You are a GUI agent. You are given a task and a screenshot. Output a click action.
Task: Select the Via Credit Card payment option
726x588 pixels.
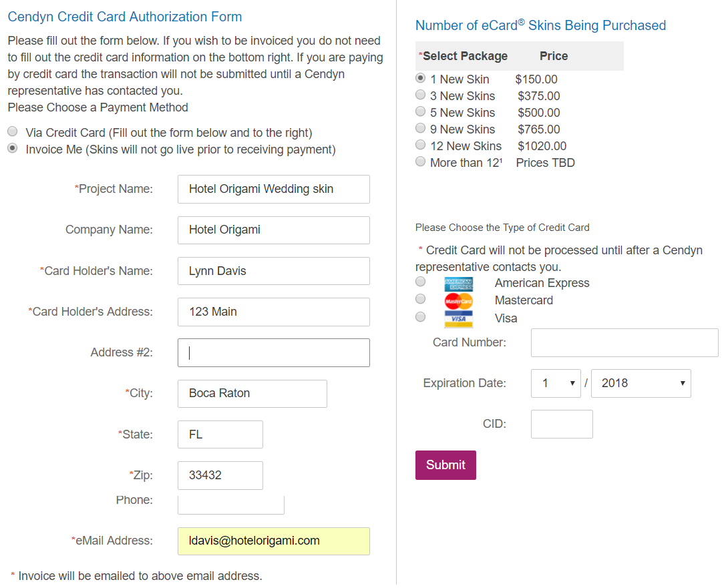(x=13, y=132)
